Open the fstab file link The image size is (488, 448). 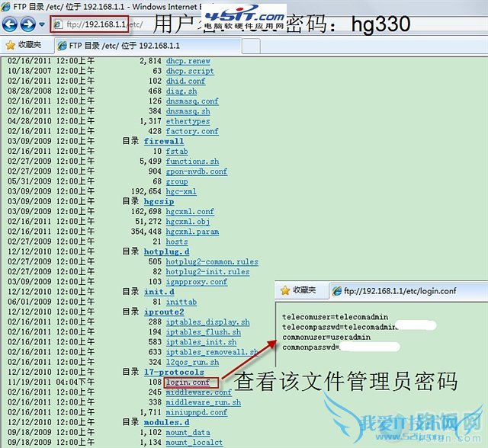177,151
